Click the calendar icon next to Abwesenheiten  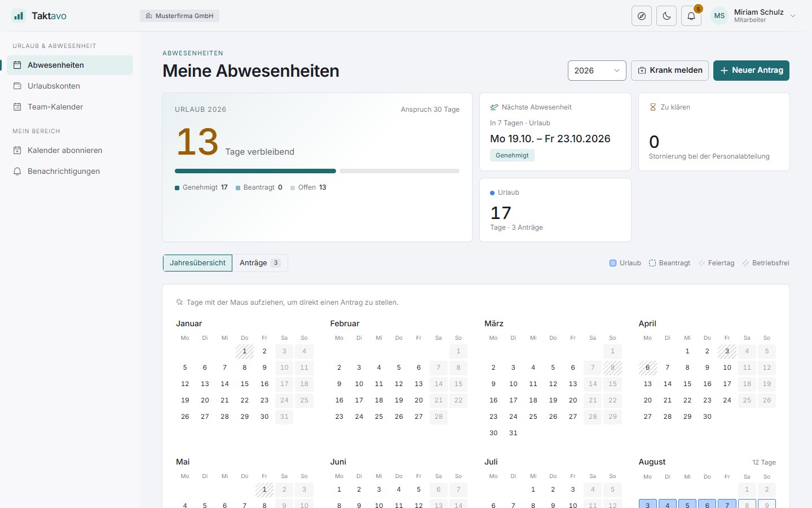tap(17, 65)
